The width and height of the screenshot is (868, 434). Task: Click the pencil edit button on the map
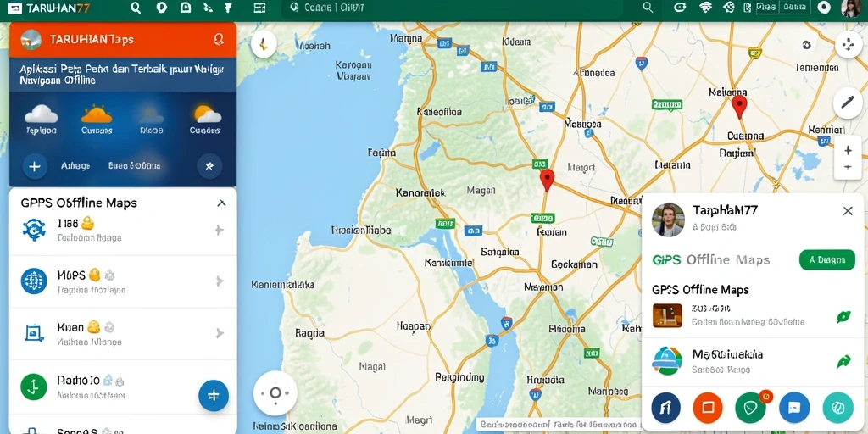(x=848, y=103)
